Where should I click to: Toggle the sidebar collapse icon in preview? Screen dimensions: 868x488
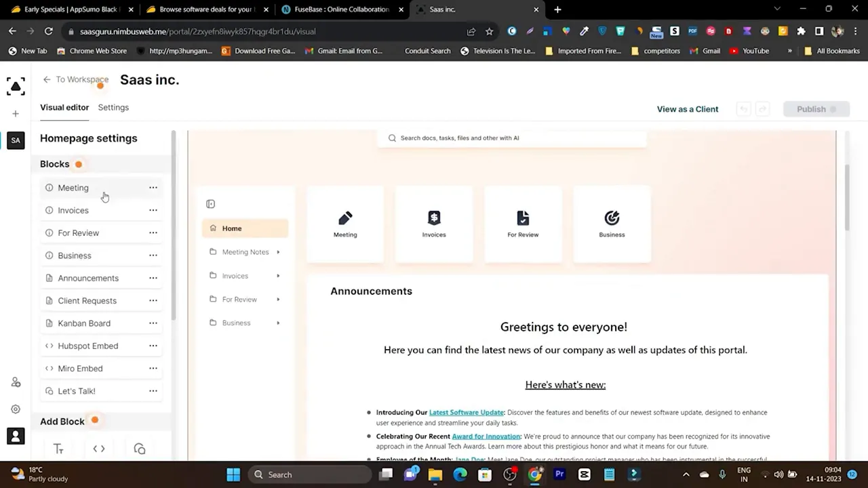[210, 203]
